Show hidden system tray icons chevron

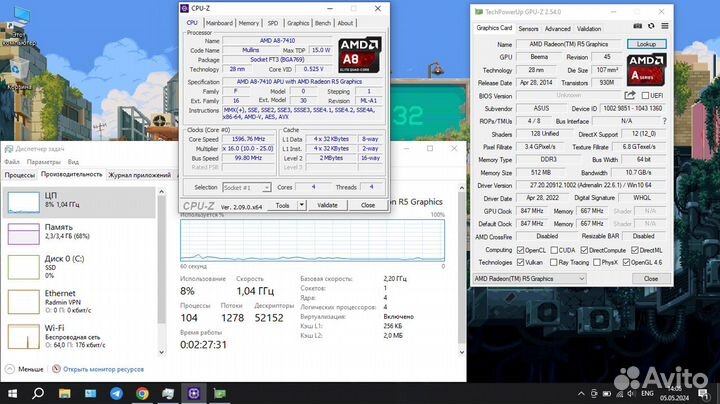click(581, 393)
